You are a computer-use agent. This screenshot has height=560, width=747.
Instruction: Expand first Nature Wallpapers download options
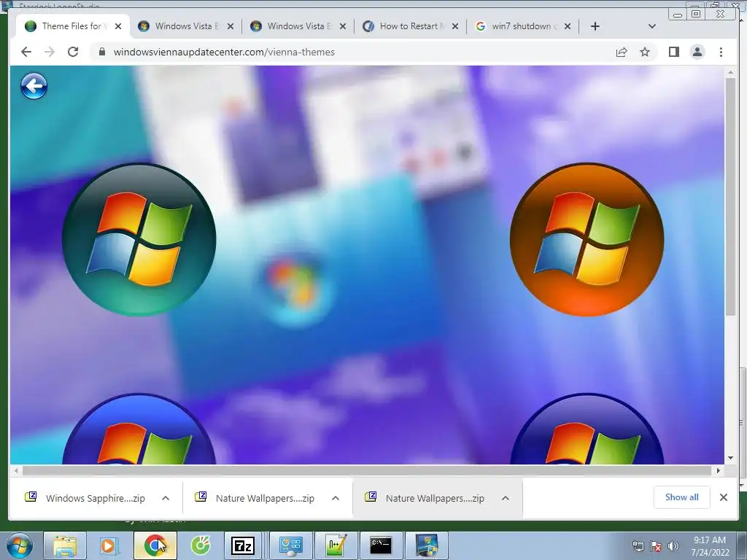pyautogui.click(x=336, y=498)
